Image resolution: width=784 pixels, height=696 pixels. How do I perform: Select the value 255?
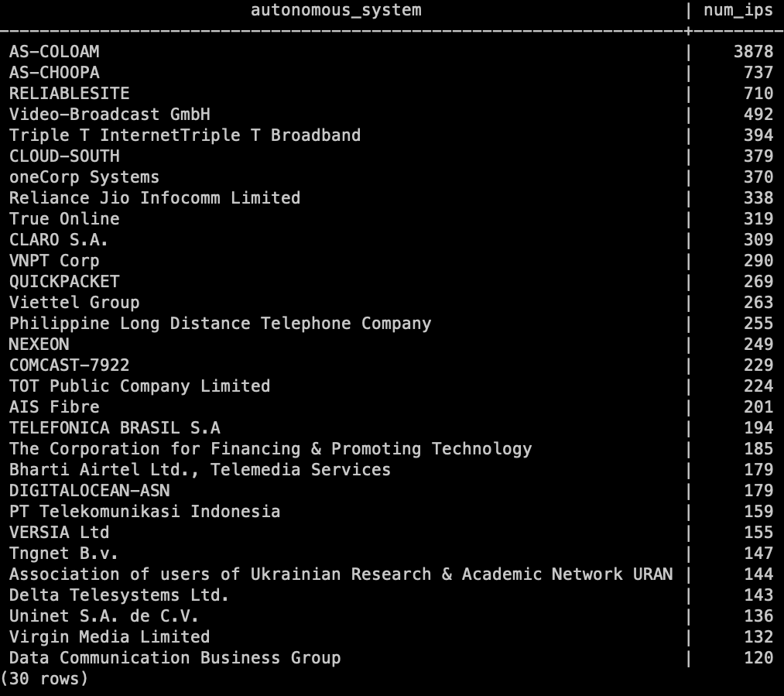(758, 324)
